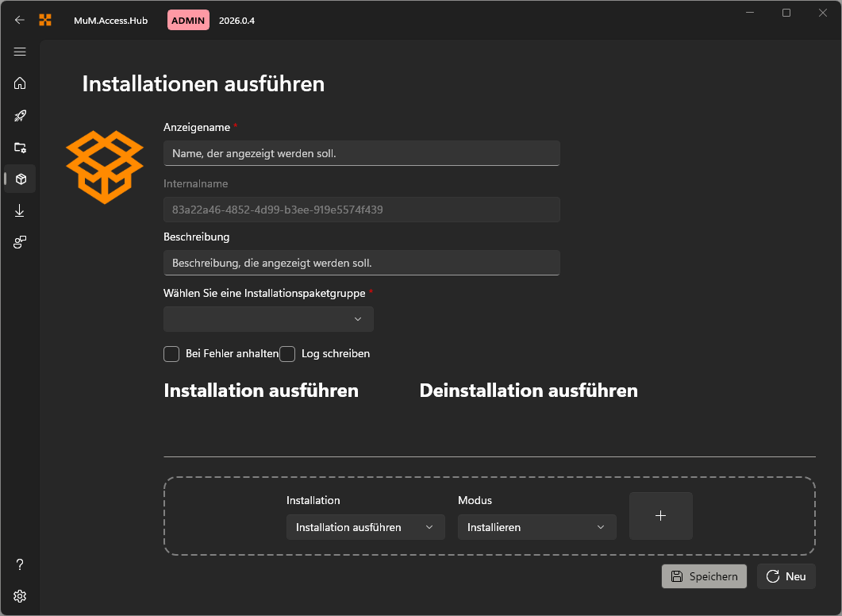Click the download arrow icon in sidebar

click(x=19, y=210)
